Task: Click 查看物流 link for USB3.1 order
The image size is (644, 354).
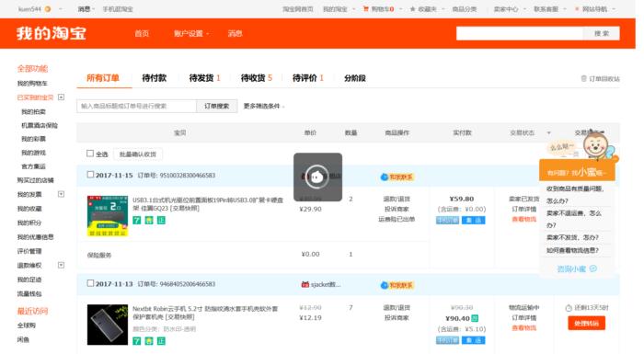Action: point(523,220)
